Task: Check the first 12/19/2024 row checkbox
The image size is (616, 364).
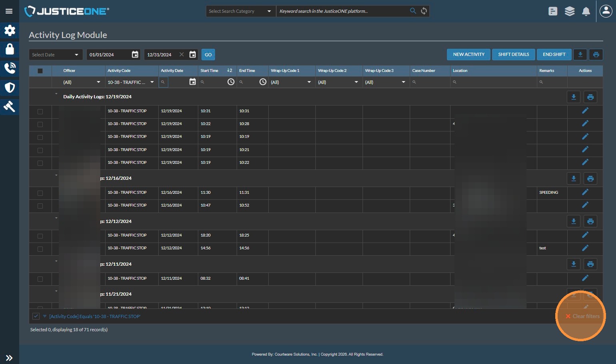Action: (40, 111)
